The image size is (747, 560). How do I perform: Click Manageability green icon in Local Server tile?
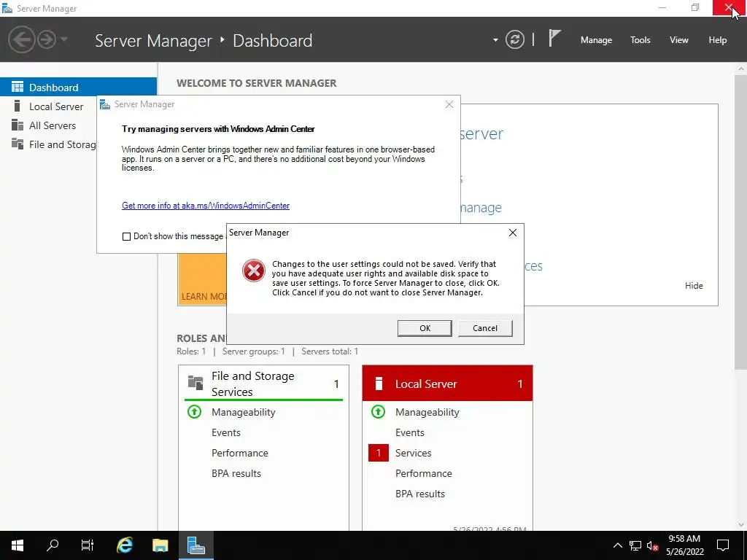coord(379,411)
